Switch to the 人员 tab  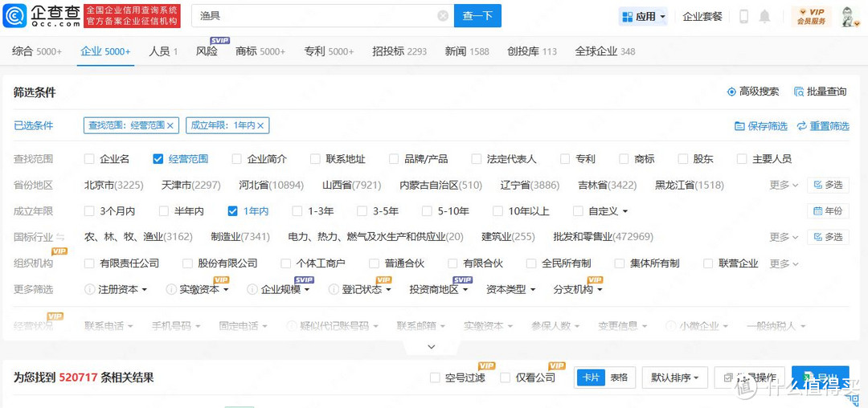tap(163, 51)
